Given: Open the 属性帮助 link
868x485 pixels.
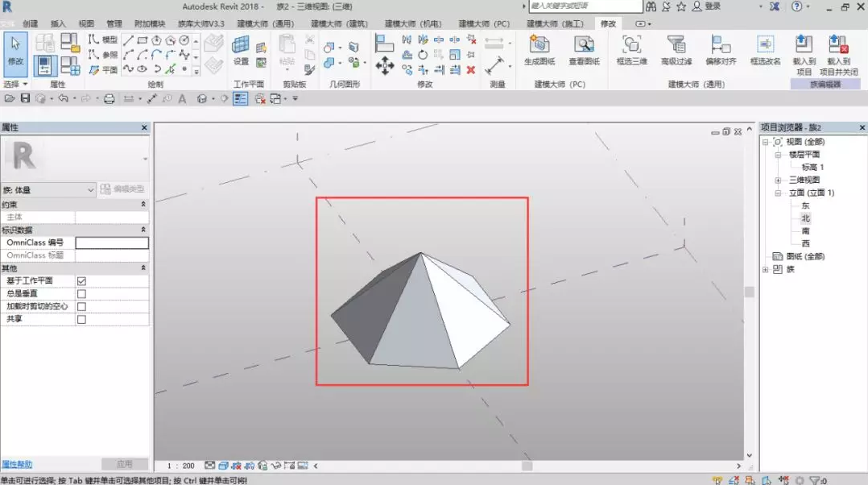Looking at the screenshot, I should click(17, 465).
